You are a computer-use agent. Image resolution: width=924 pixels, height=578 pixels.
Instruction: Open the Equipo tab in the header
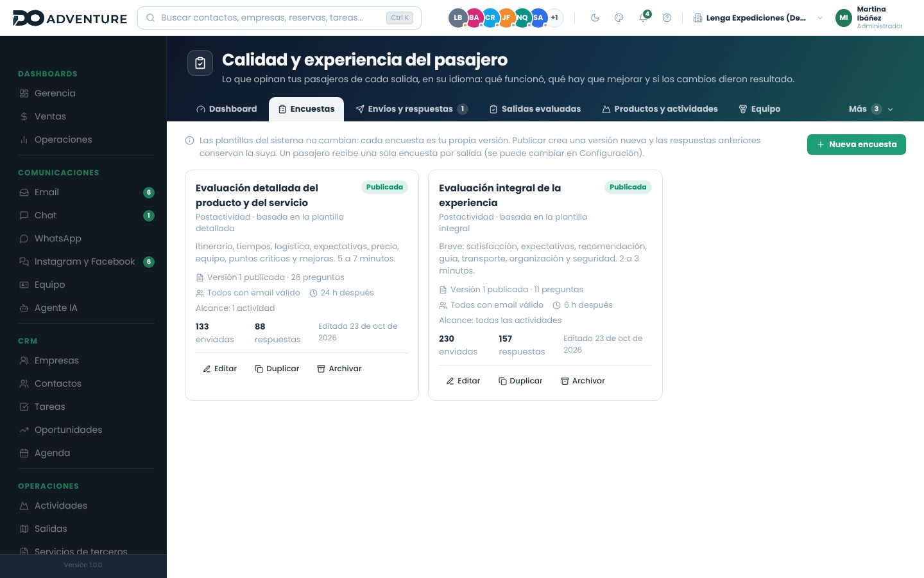(760, 109)
